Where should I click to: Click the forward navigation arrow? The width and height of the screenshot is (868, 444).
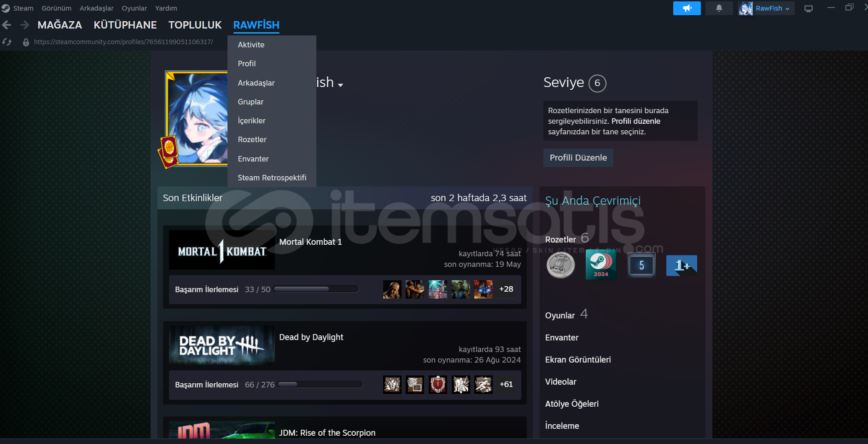coord(25,25)
